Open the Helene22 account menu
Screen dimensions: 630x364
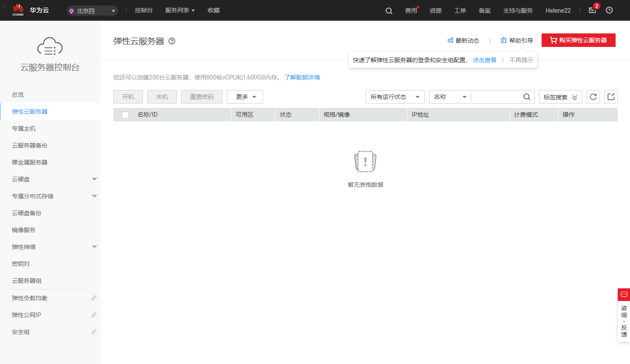click(558, 11)
